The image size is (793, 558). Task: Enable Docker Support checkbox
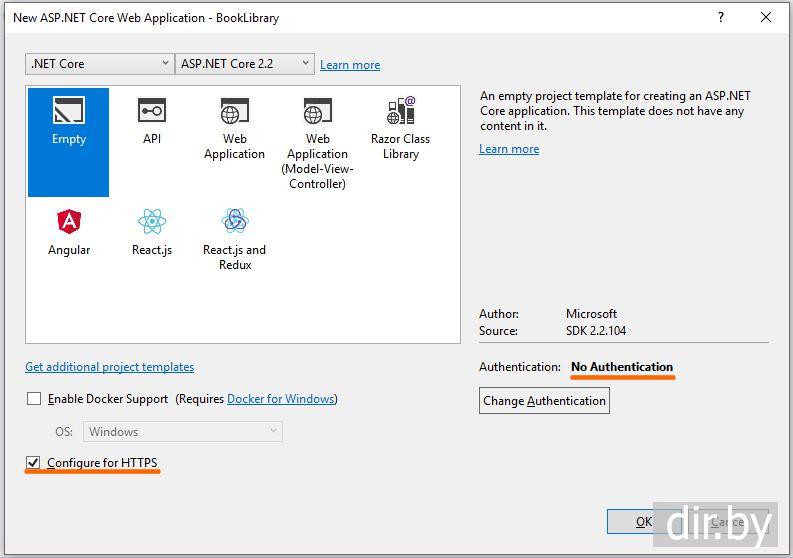coord(34,399)
